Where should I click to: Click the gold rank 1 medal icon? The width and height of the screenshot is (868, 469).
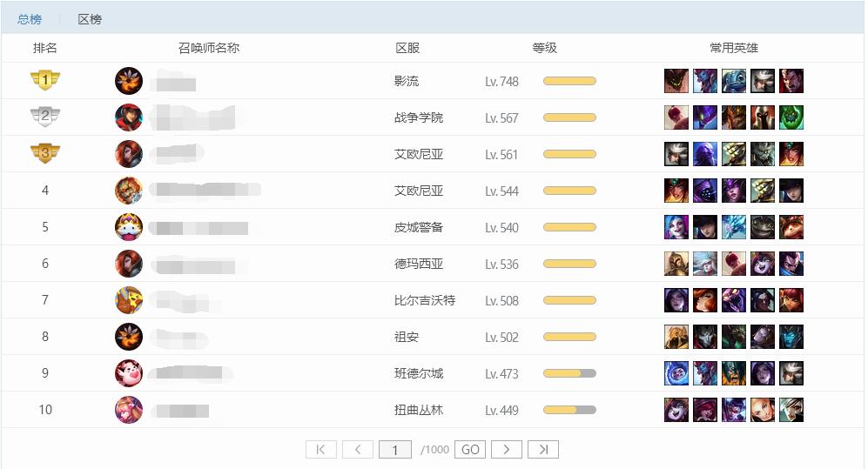click(45, 81)
